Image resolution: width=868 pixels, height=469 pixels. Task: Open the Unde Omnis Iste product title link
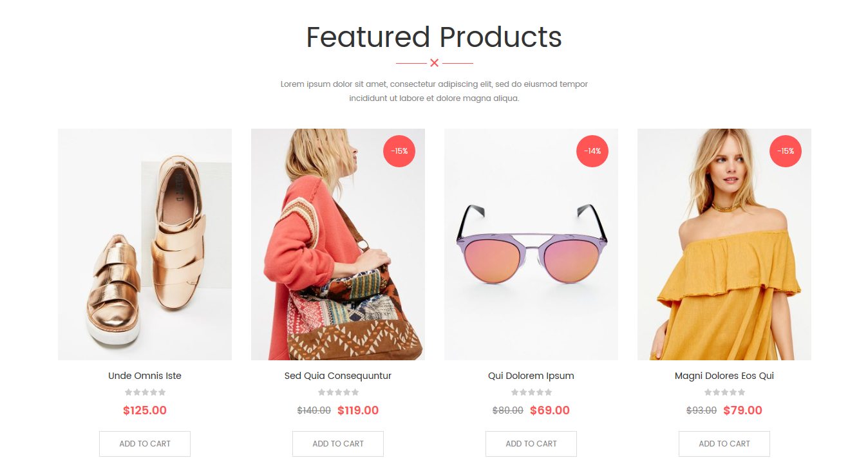point(145,376)
